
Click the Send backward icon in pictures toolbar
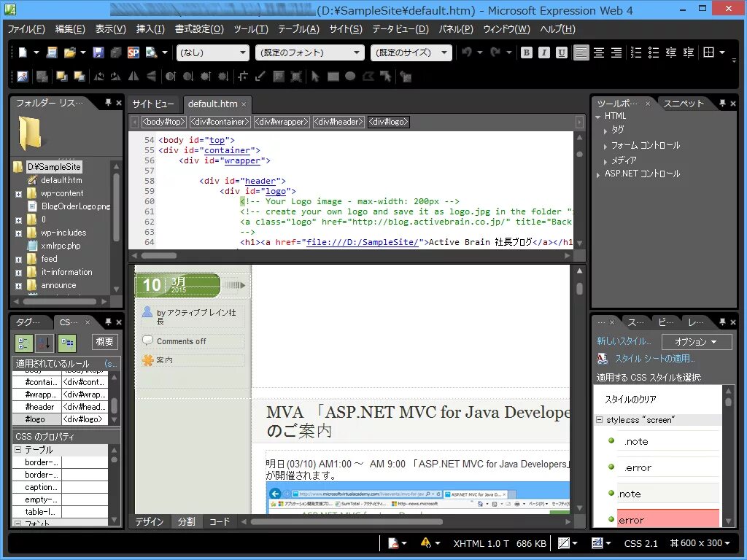point(79,76)
